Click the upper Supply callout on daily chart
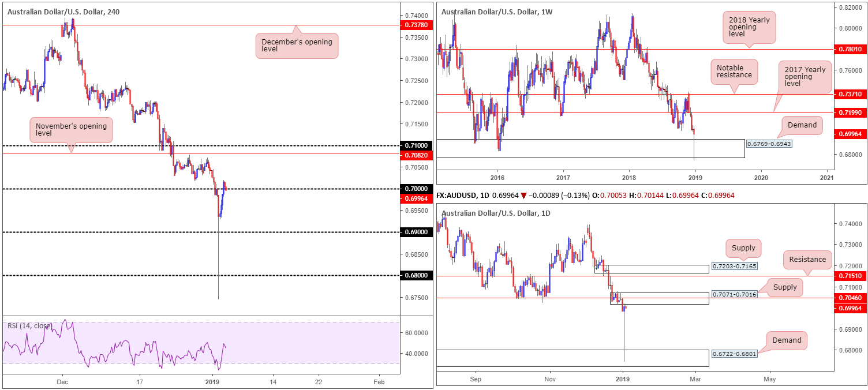 pyautogui.click(x=743, y=248)
